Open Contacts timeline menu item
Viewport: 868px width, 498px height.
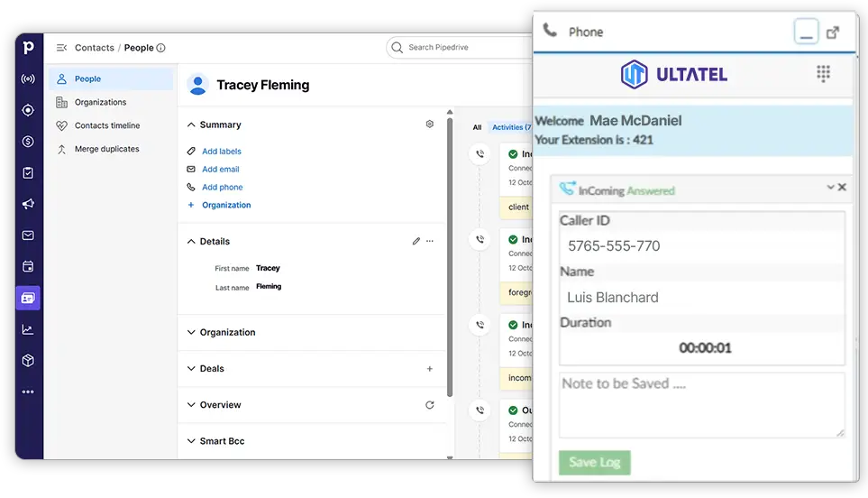[107, 126]
